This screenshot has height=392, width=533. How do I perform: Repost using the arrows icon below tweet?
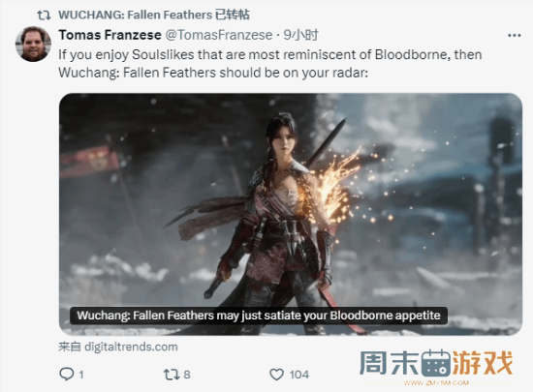(x=172, y=375)
